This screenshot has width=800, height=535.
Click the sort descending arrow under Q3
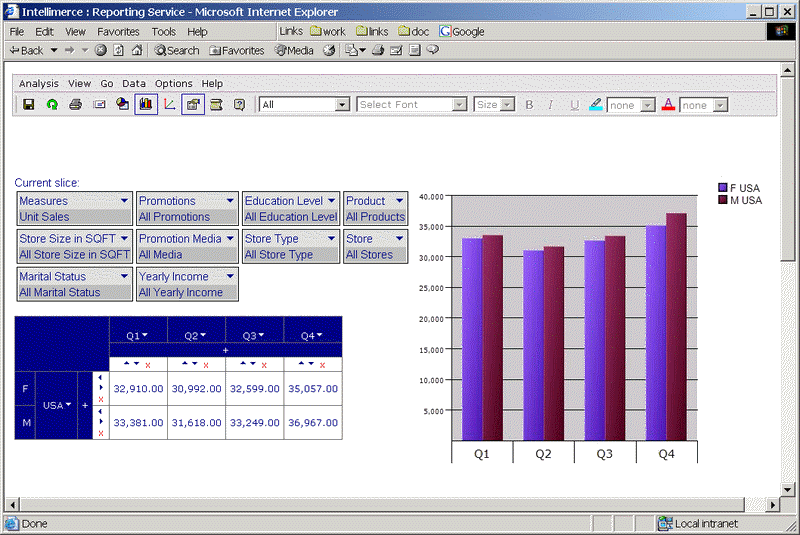point(253,364)
